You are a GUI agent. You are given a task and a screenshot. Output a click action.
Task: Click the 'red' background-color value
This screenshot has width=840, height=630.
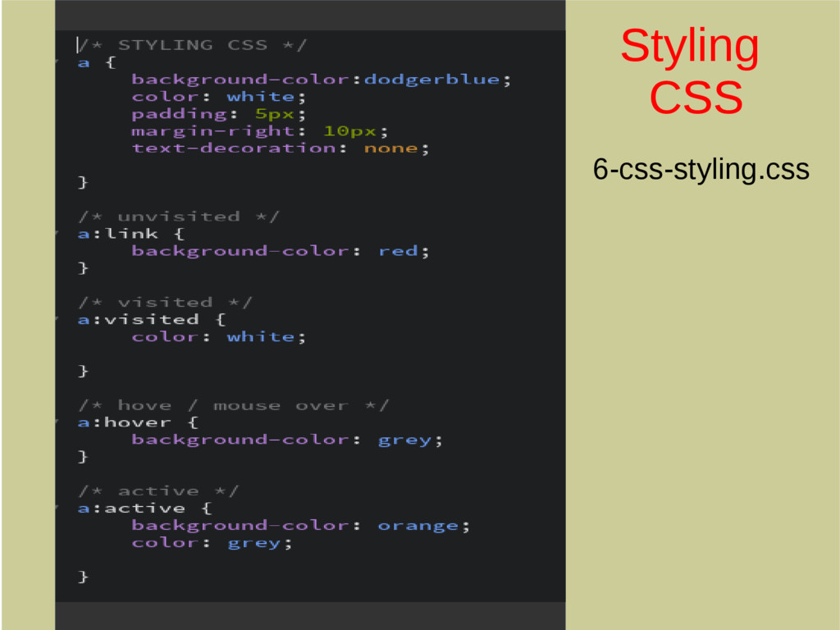pos(398,251)
